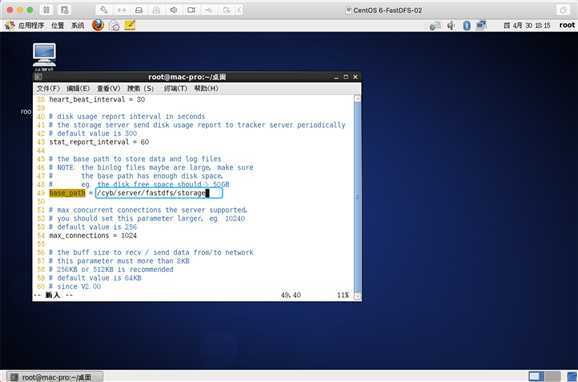This screenshot has height=382, width=578.
Task: Click the 11% position indicator in vim
Action: point(343,295)
